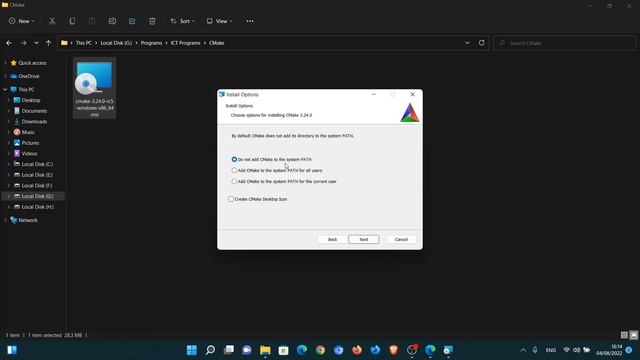This screenshot has height=360, width=640.
Task: Click Cancel in Install Options dialog
Action: tap(401, 240)
